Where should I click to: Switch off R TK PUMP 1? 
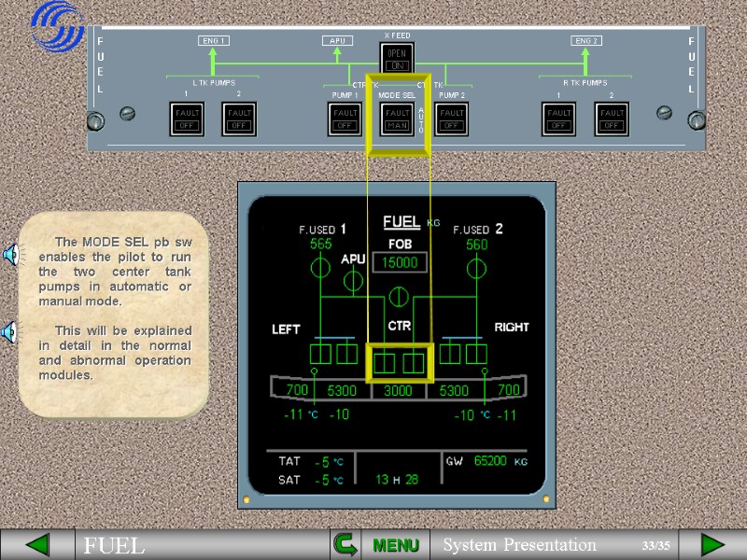tap(558, 119)
